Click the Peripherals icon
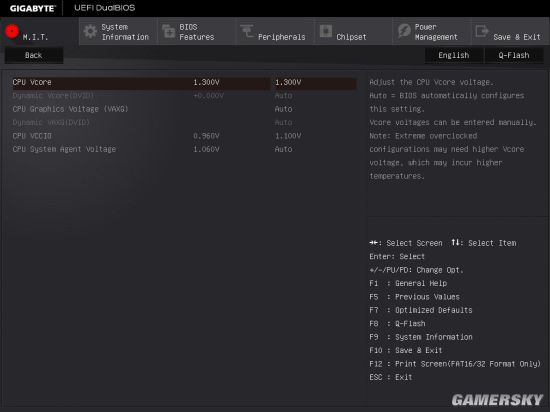This screenshot has width=550, height=412. (247, 31)
